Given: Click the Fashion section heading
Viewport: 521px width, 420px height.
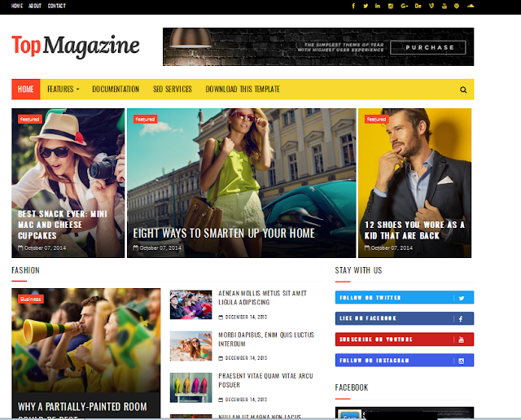Looking at the screenshot, I should pos(25,270).
